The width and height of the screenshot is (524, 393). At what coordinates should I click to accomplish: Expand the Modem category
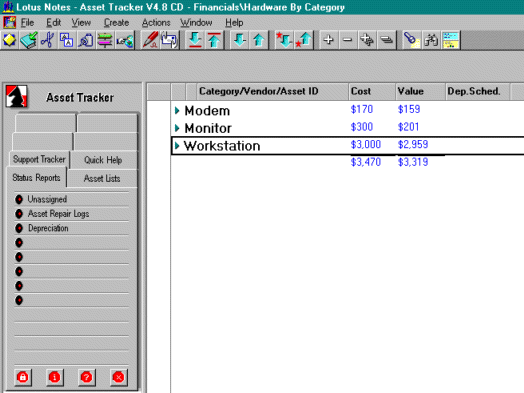[177, 110]
